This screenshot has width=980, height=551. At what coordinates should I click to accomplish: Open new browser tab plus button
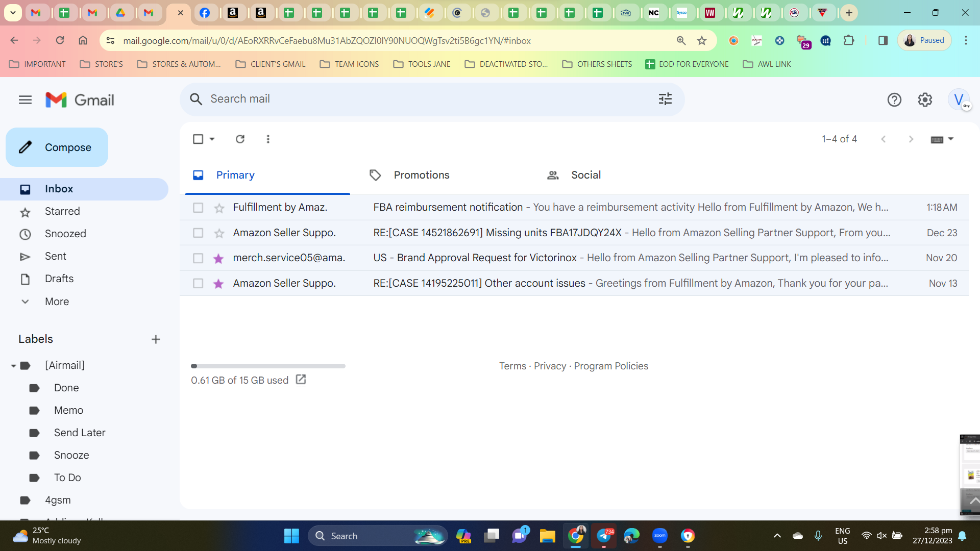(849, 13)
